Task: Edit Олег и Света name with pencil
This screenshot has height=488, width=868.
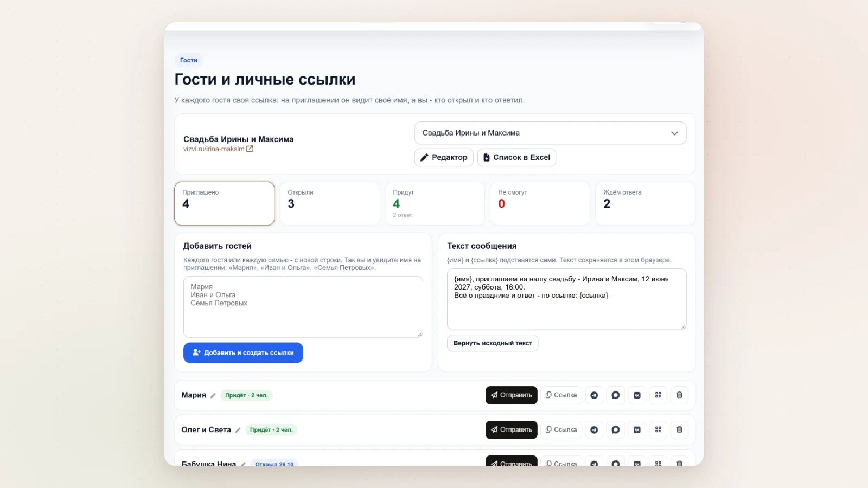Action: coord(238,431)
